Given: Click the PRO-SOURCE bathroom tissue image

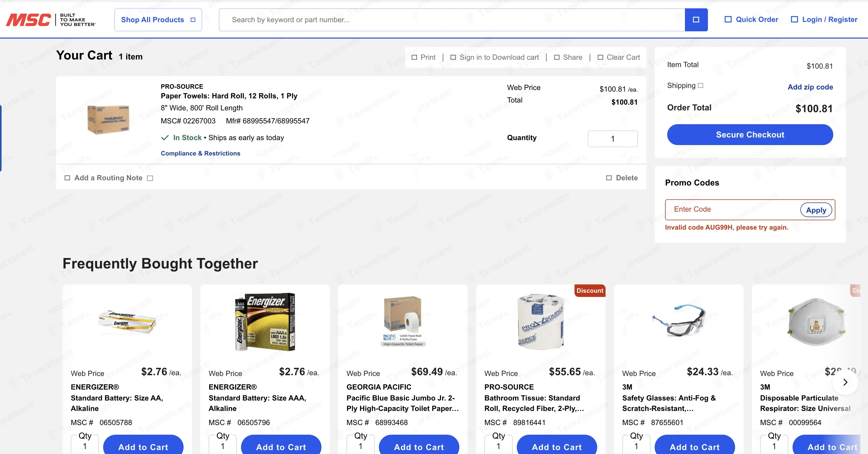Looking at the screenshot, I should pyautogui.click(x=541, y=322).
